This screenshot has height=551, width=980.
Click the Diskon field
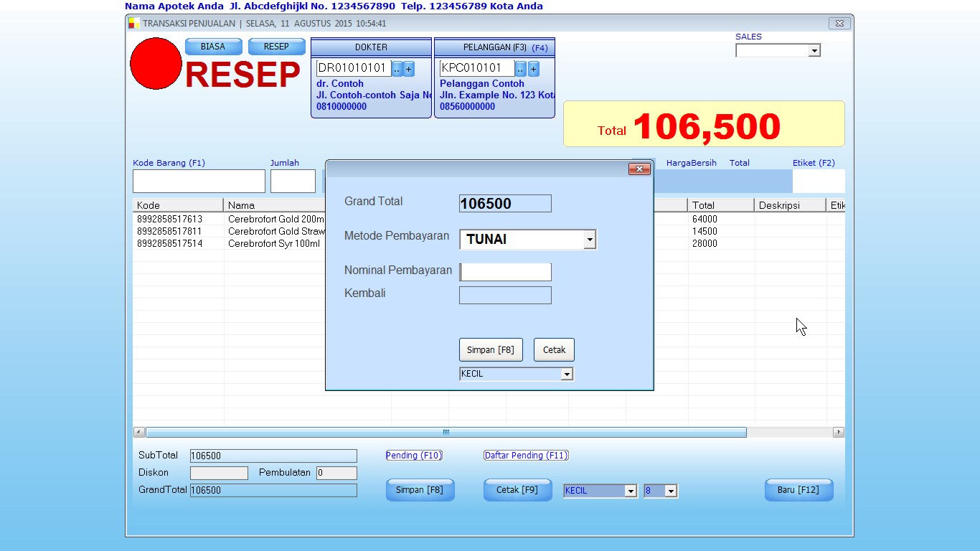[219, 474]
